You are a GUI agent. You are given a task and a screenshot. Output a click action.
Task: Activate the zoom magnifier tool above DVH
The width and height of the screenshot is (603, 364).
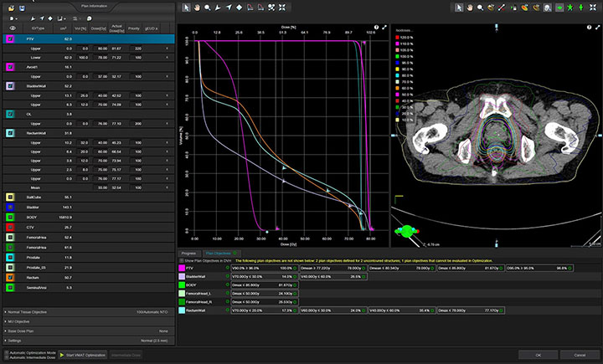point(206,8)
